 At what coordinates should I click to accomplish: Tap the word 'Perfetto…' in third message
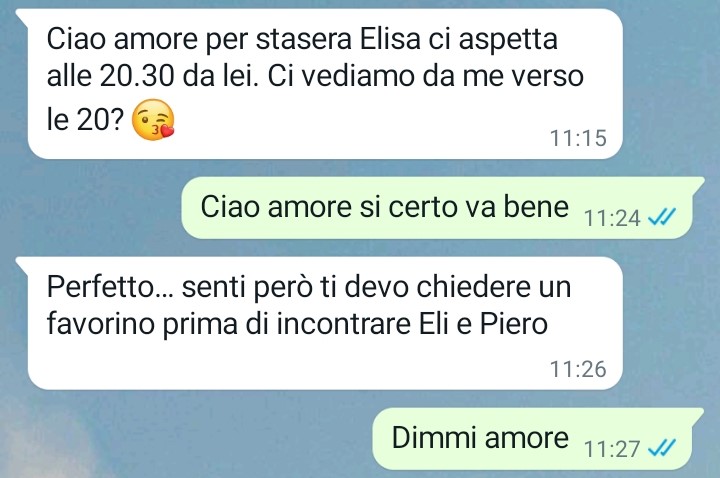111,287
